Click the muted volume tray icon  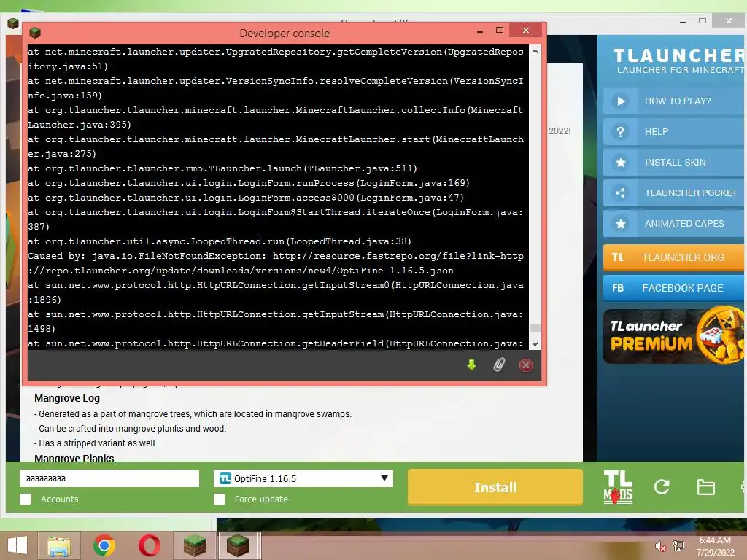pos(660,546)
